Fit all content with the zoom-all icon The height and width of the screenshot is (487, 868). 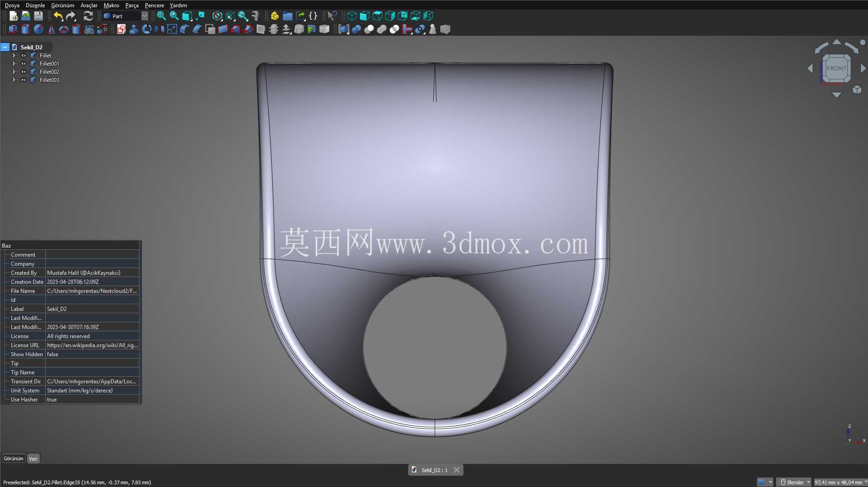(161, 16)
